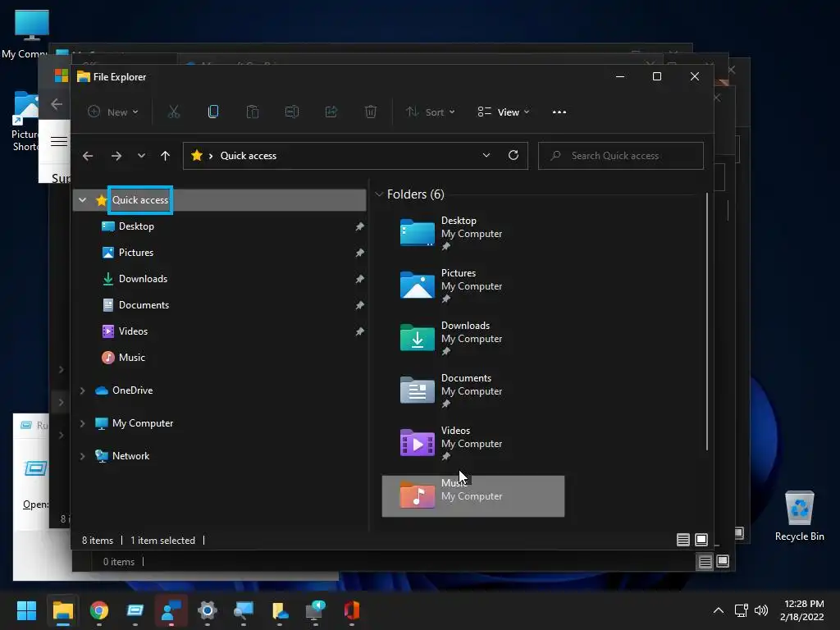
Task: Click the Paste clipboard icon
Action: click(253, 112)
